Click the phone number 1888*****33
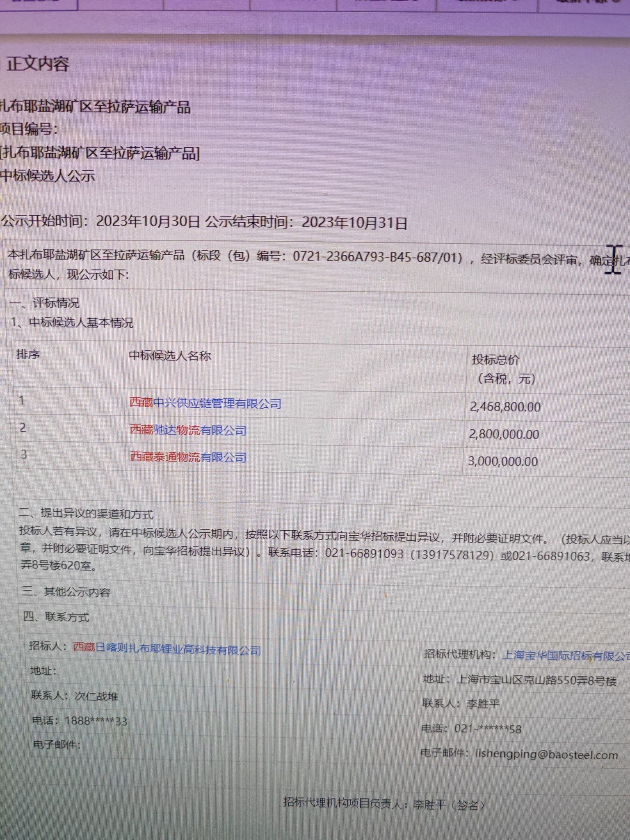The height and width of the screenshot is (840, 630). (96, 721)
